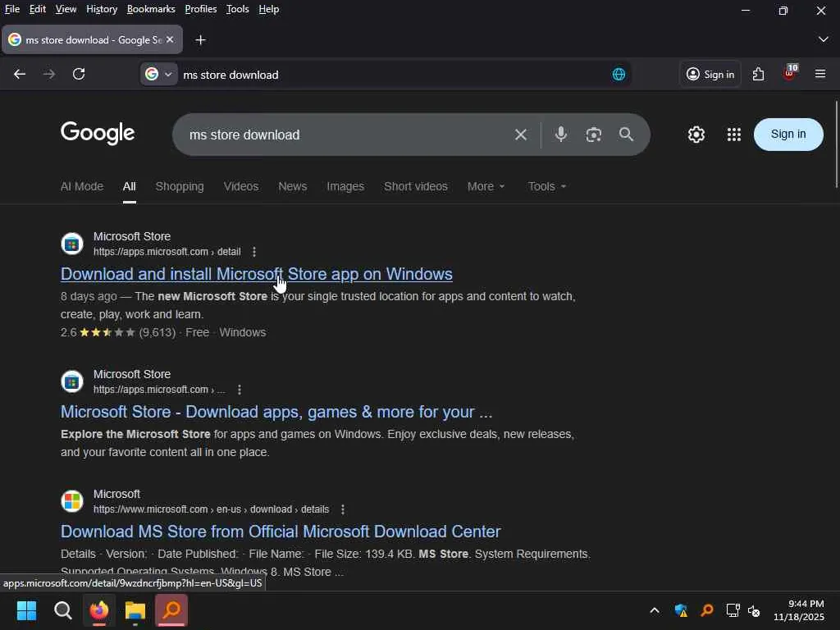Open the Firefox account Sign in button
The width and height of the screenshot is (840, 630).
[710, 74]
